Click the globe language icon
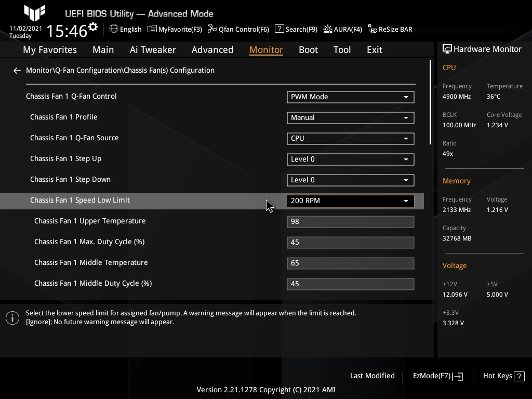The width and height of the screenshot is (532, 399). (114, 29)
